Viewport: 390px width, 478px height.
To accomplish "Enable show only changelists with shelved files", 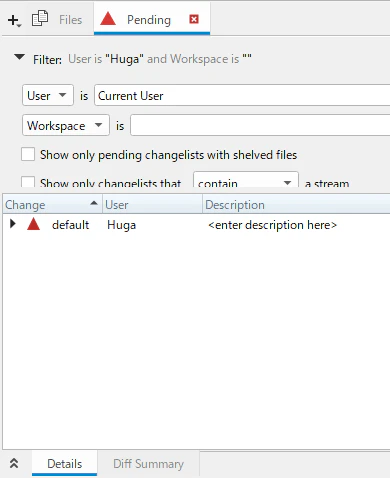I will (28, 155).
